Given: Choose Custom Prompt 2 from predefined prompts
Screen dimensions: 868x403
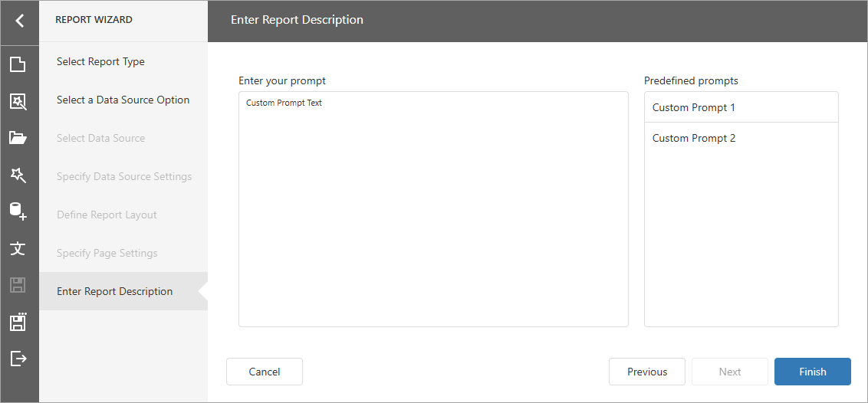Looking at the screenshot, I should (x=741, y=138).
